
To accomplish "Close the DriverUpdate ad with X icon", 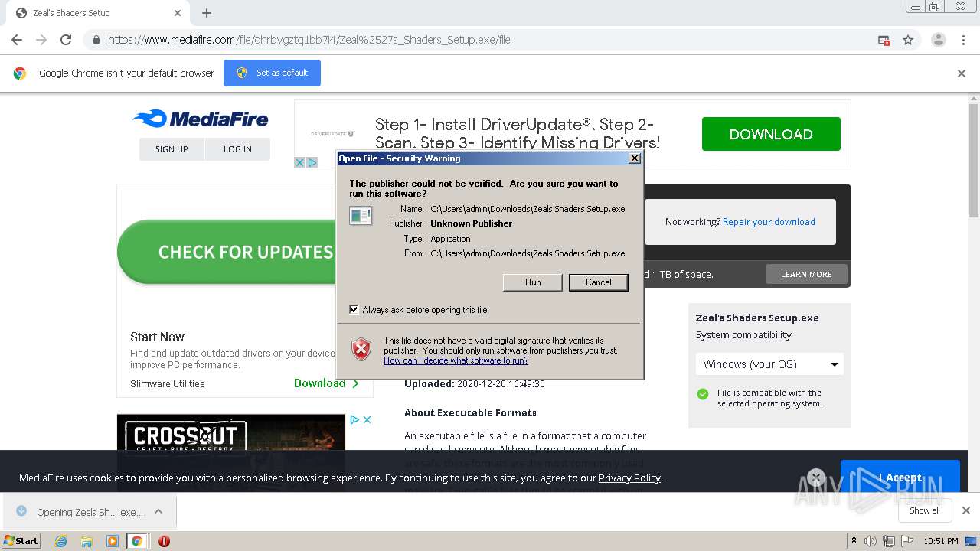I will click(x=300, y=162).
